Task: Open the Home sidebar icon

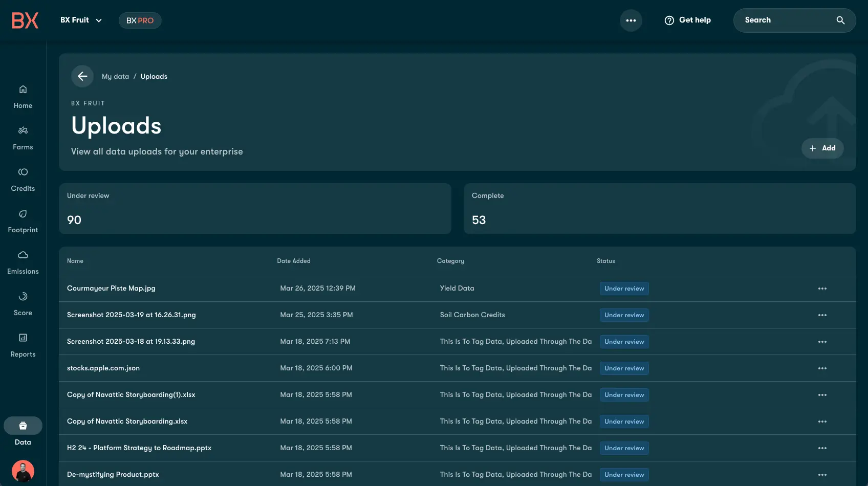Action: tap(23, 90)
